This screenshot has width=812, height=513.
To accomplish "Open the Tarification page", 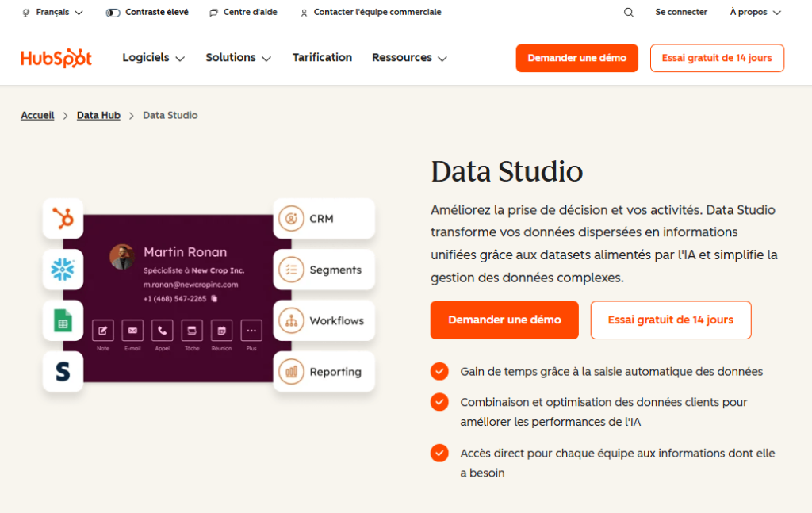I will [322, 57].
